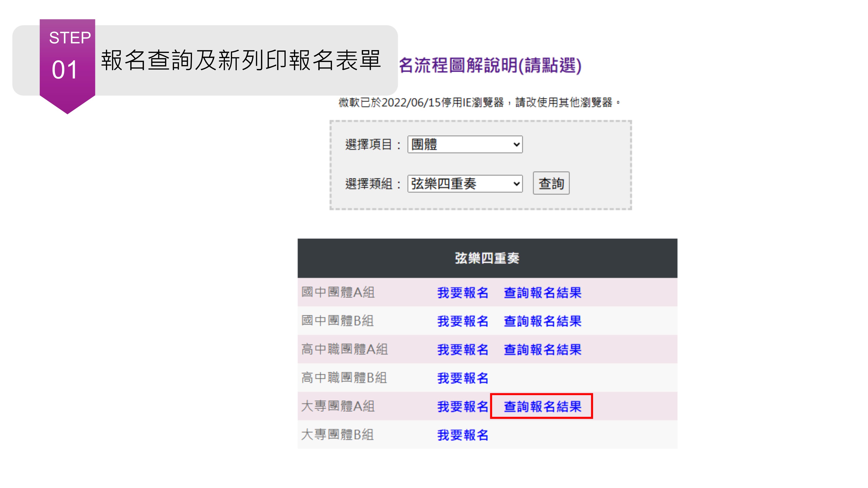Click 我要報名 for 國中團體A組
This screenshot has width=868, height=488.
(463, 293)
